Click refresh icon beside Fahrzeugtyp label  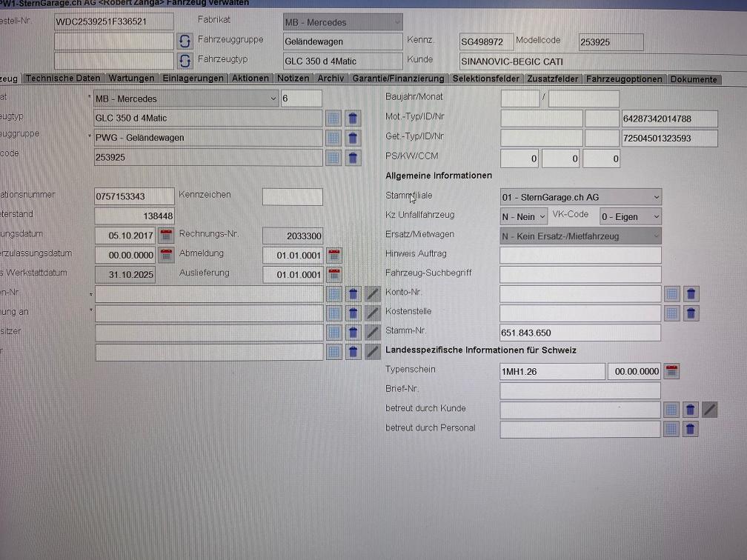185,61
